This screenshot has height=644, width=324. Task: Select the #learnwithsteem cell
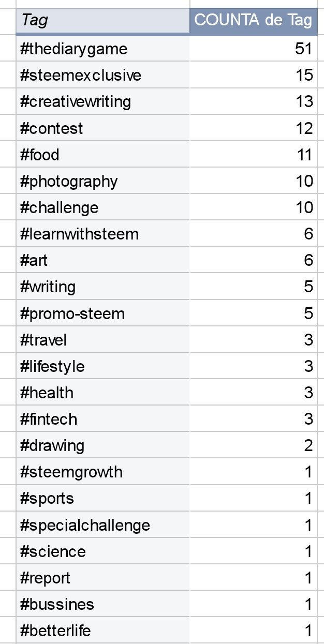[102, 234]
